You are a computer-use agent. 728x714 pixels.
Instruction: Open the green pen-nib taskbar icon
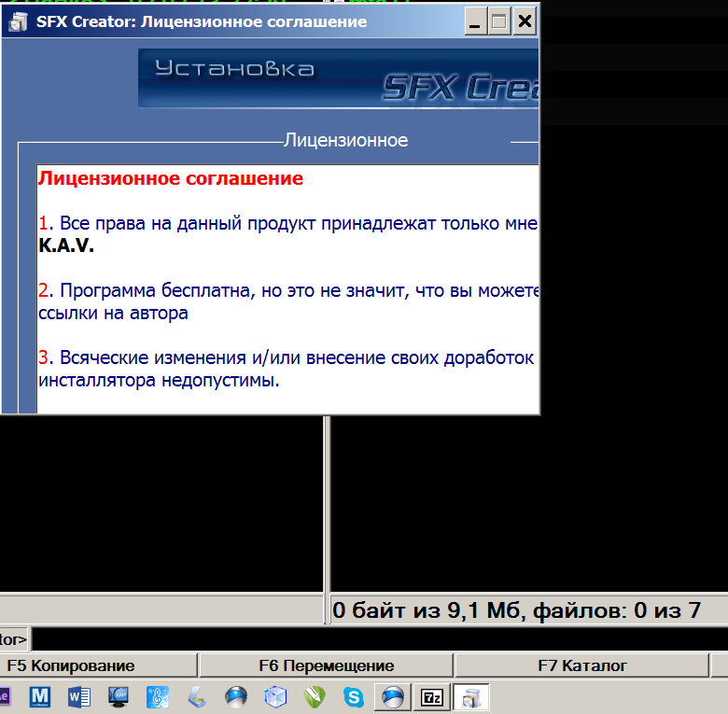tap(315, 696)
